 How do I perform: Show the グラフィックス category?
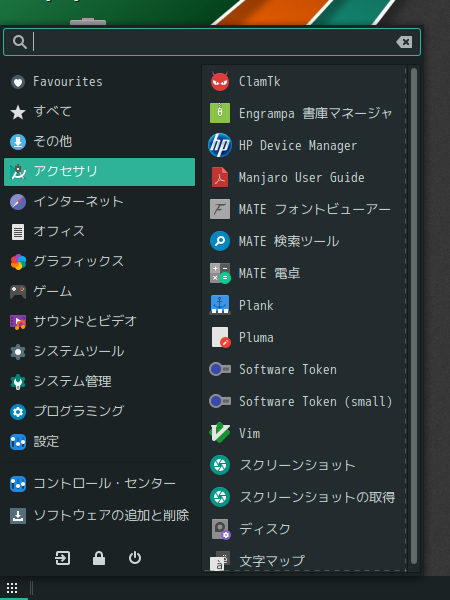99,262
